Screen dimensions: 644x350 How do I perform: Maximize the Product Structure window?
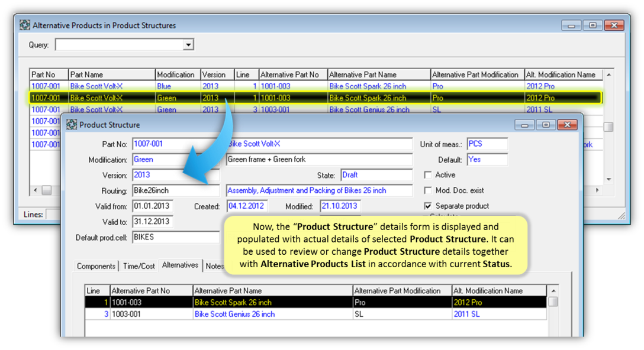546,124
